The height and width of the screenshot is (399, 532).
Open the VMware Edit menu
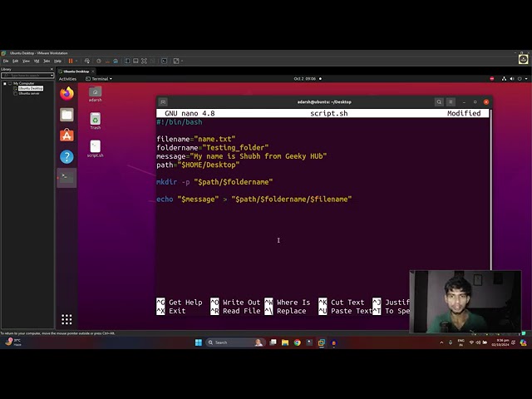pyautogui.click(x=16, y=61)
